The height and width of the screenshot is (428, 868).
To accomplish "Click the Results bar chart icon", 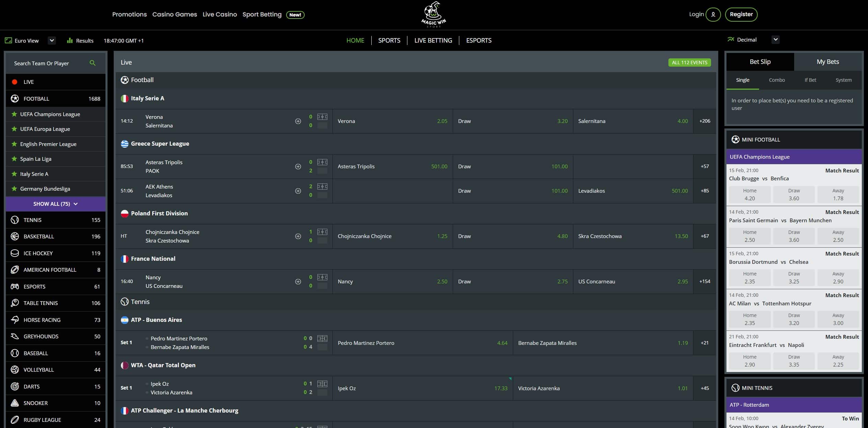I will tap(70, 41).
